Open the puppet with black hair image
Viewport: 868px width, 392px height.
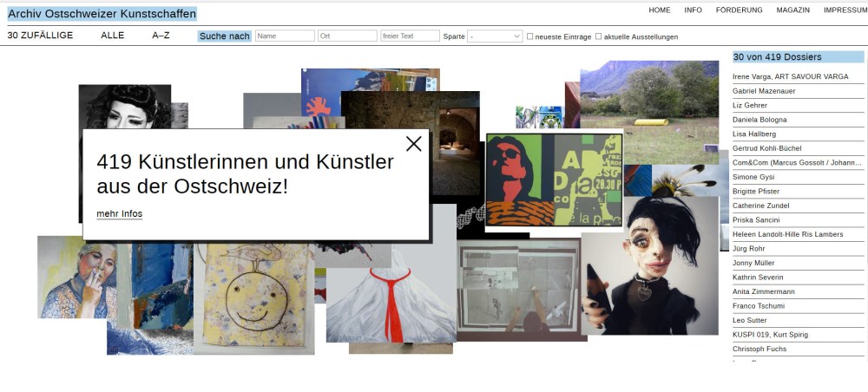point(649,265)
